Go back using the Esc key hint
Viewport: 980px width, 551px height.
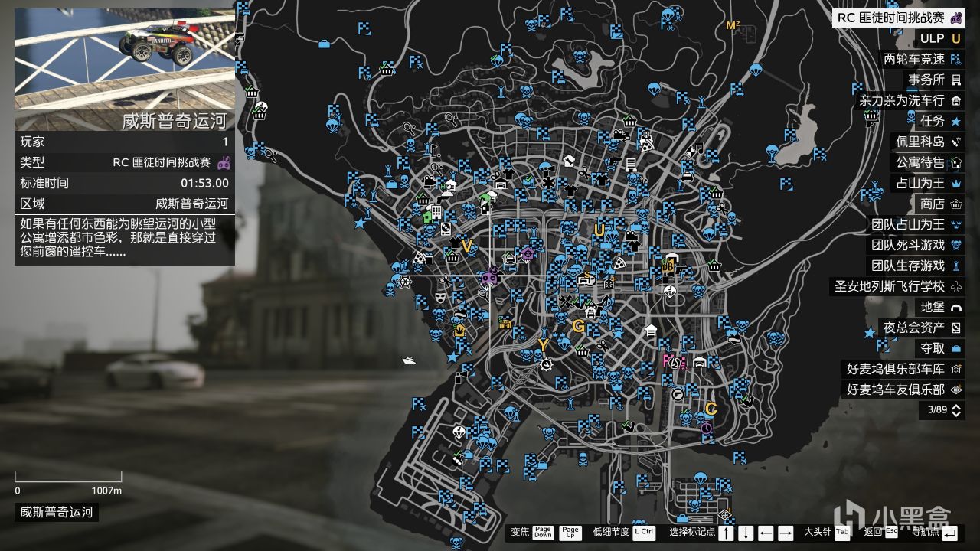[891, 532]
